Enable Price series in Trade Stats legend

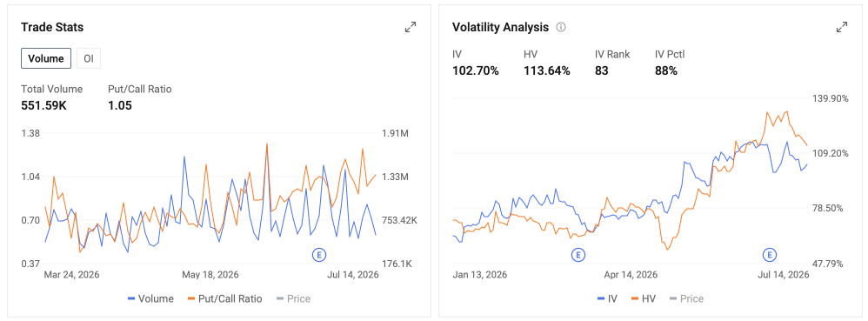click(x=293, y=299)
